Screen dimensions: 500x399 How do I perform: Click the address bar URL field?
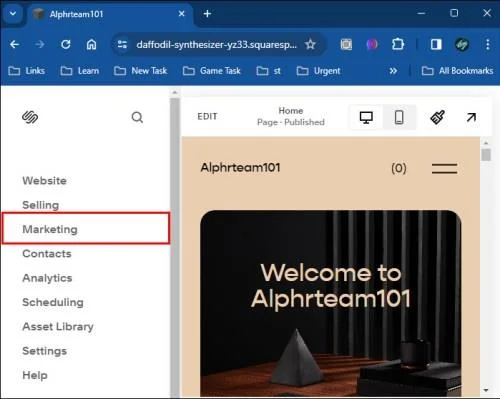point(217,44)
